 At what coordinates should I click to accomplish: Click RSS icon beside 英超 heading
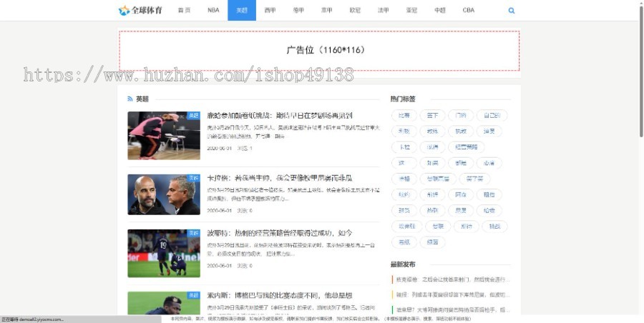click(130, 99)
